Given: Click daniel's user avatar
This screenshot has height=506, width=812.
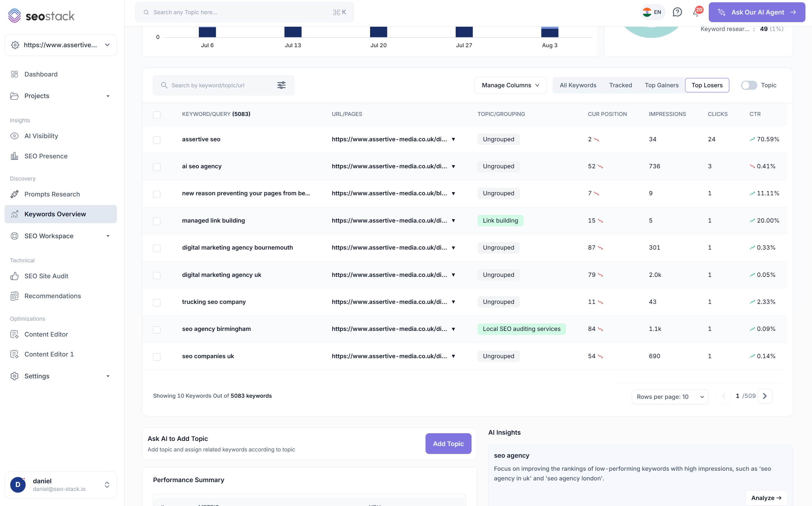Looking at the screenshot, I should (18, 485).
